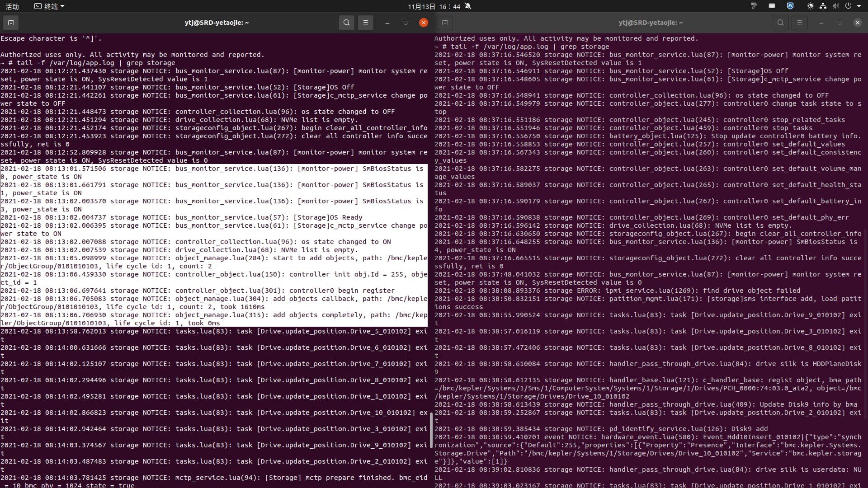The width and height of the screenshot is (868, 488).
Task: Click the muted volume icon
Action: [x=835, y=6]
